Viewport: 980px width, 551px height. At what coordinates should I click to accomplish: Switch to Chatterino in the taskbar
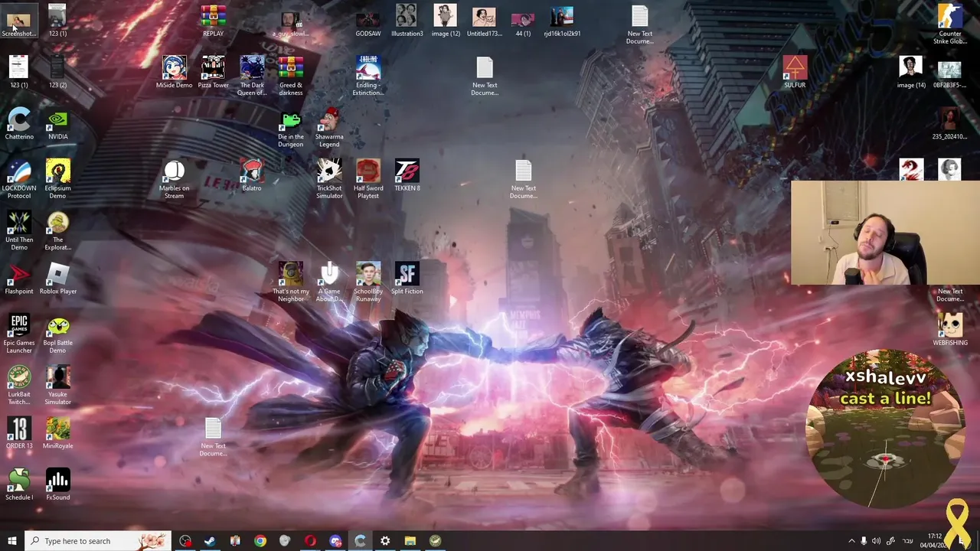pyautogui.click(x=360, y=541)
